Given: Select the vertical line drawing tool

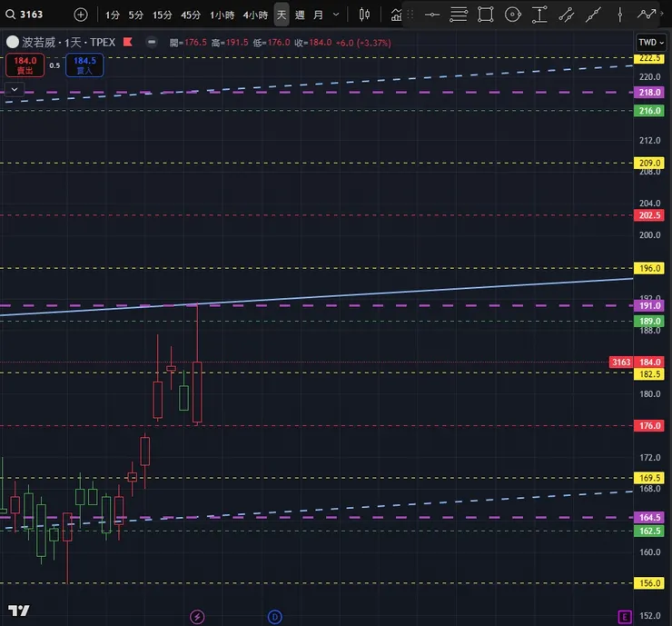Looking at the screenshot, I should tap(619, 15).
